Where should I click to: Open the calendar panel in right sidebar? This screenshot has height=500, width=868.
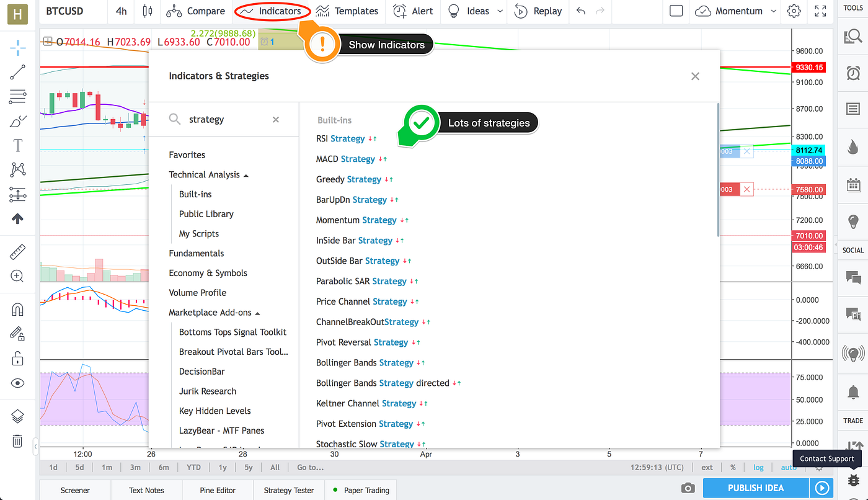(x=853, y=184)
